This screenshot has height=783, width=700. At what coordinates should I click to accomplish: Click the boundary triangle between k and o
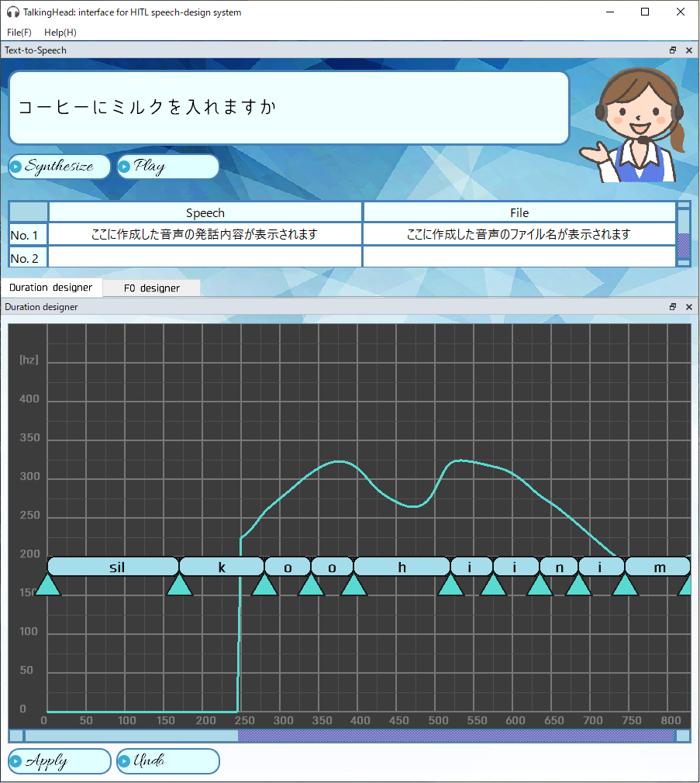point(264,586)
